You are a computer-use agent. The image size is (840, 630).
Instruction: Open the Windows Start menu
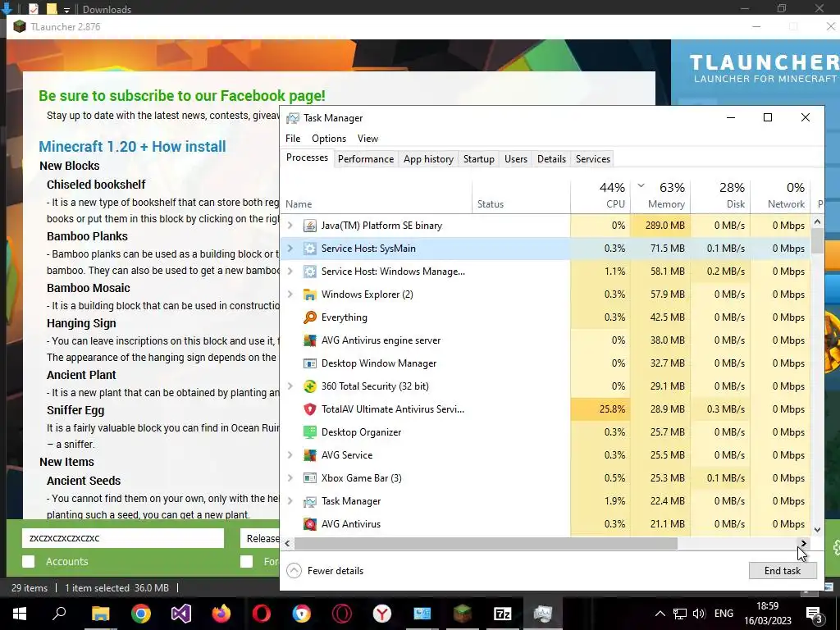(x=20, y=614)
